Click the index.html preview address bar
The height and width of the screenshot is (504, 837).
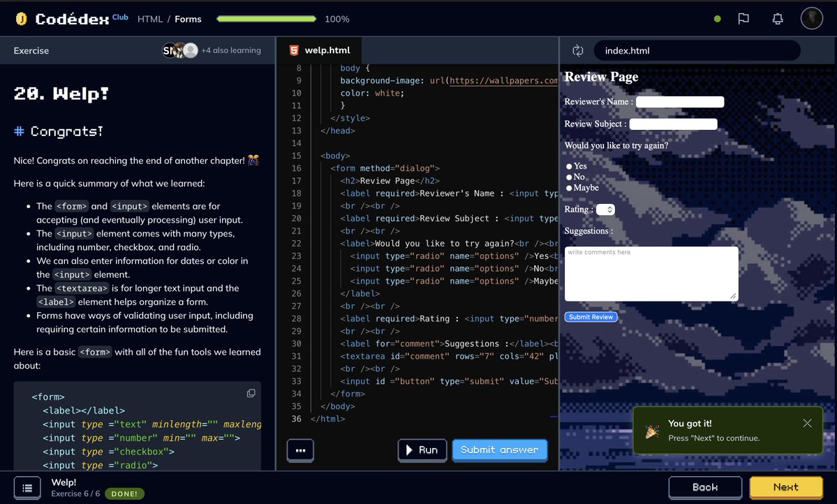pos(697,51)
